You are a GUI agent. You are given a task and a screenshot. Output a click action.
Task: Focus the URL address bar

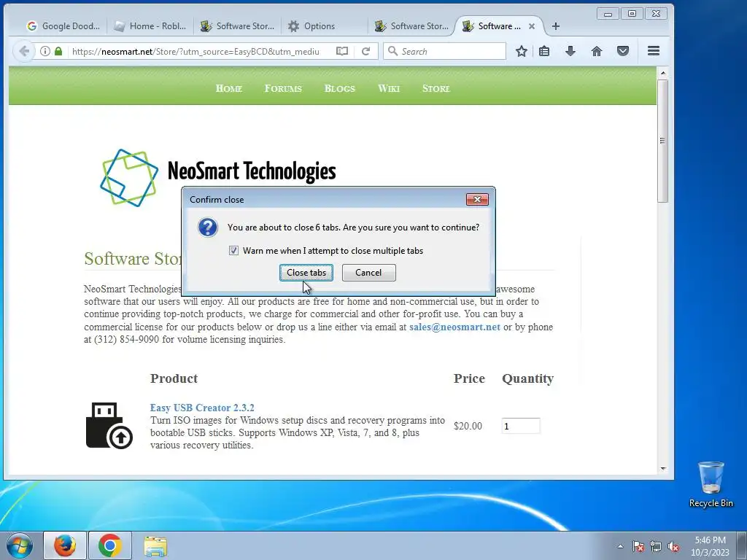click(196, 52)
